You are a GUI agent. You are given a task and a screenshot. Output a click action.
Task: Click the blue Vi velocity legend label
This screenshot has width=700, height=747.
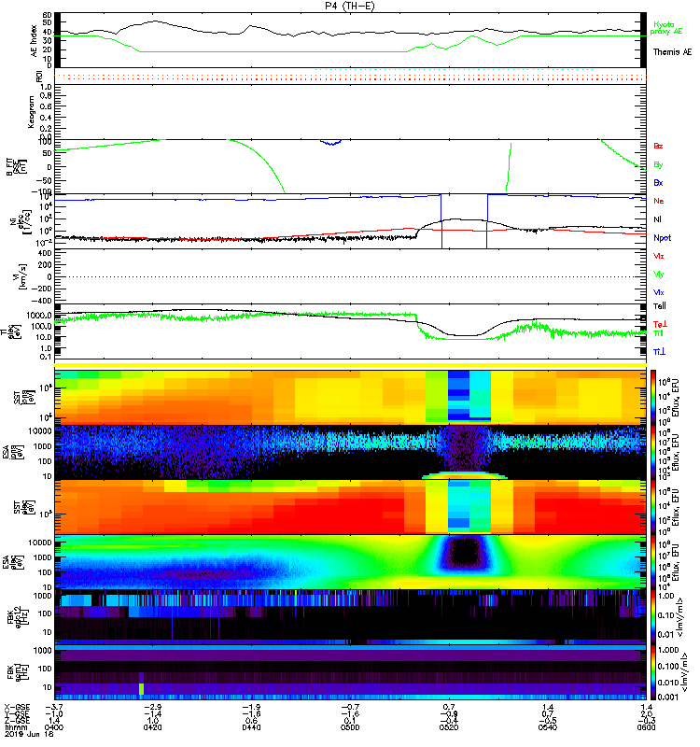coord(658,292)
